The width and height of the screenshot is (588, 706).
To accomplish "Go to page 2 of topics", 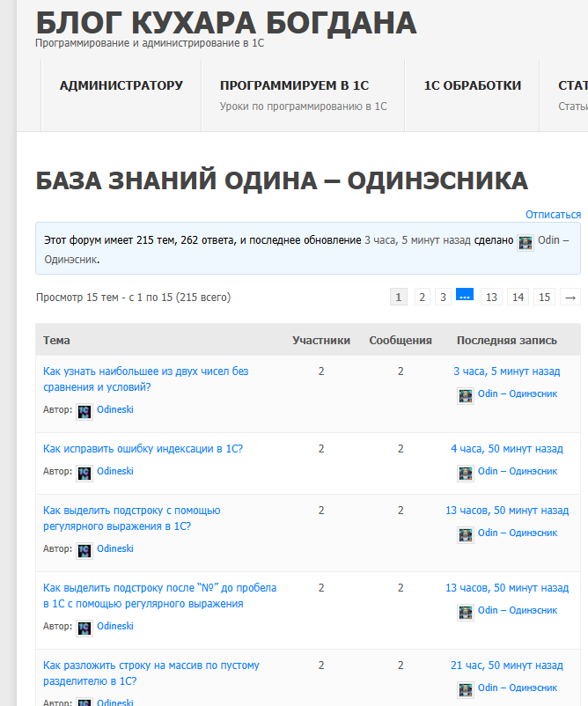I will [x=423, y=298].
